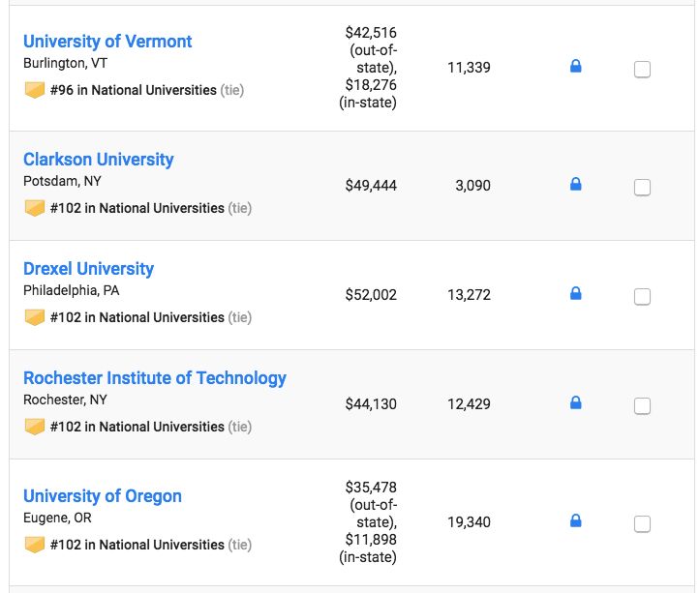Image resolution: width=700 pixels, height=593 pixels.
Task: Follow the University of Oregon link
Action: click(x=103, y=496)
